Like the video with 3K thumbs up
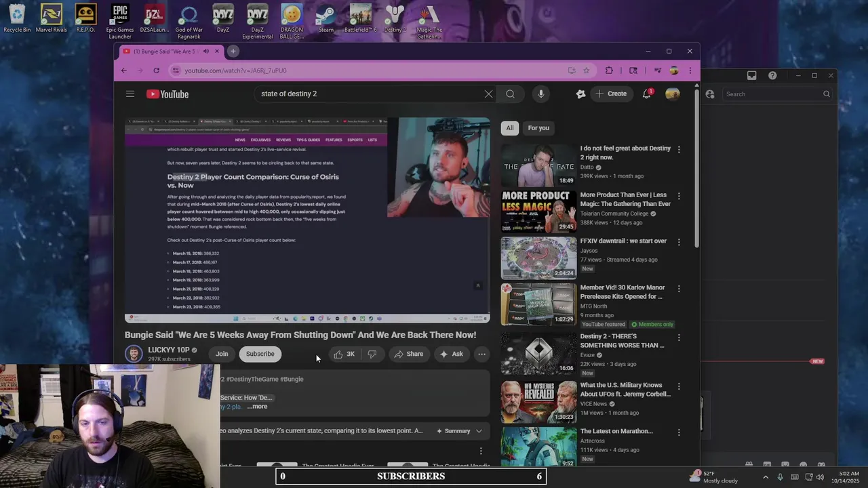The width and height of the screenshot is (868, 488). (344, 354)
